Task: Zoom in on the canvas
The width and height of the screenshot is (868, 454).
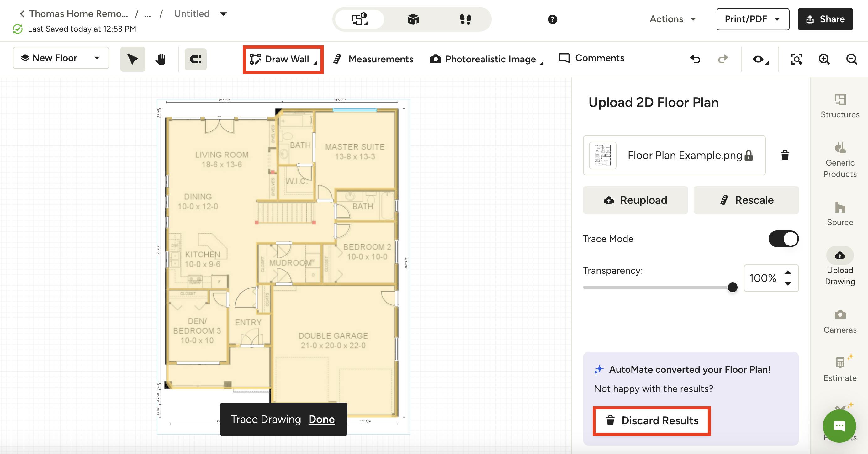Action: tap(824, 59)
